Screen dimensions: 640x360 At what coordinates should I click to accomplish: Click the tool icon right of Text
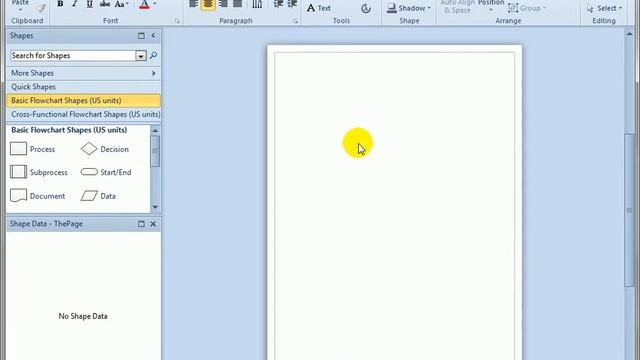365,8
